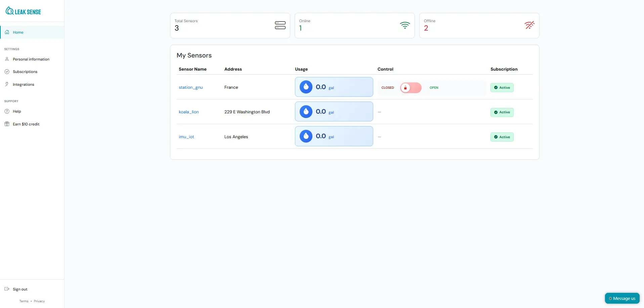Click the Leak Sense logo
644x308 pixels.
coord(23,10)
